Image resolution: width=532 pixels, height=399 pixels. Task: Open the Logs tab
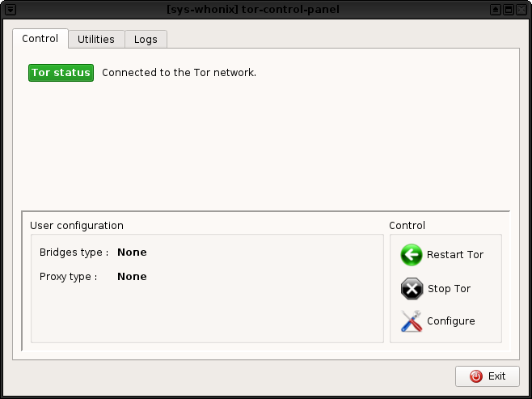[x=146, y=39]
